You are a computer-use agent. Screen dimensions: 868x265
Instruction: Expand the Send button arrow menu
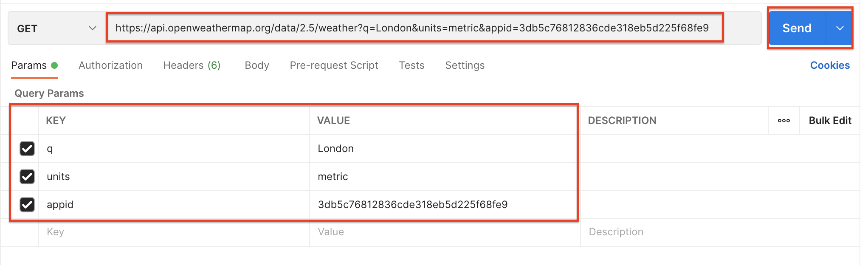tap(839, 28)
